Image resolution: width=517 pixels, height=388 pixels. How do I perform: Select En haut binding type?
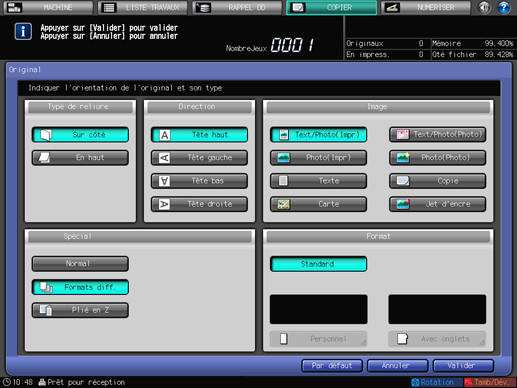point(80,158)
